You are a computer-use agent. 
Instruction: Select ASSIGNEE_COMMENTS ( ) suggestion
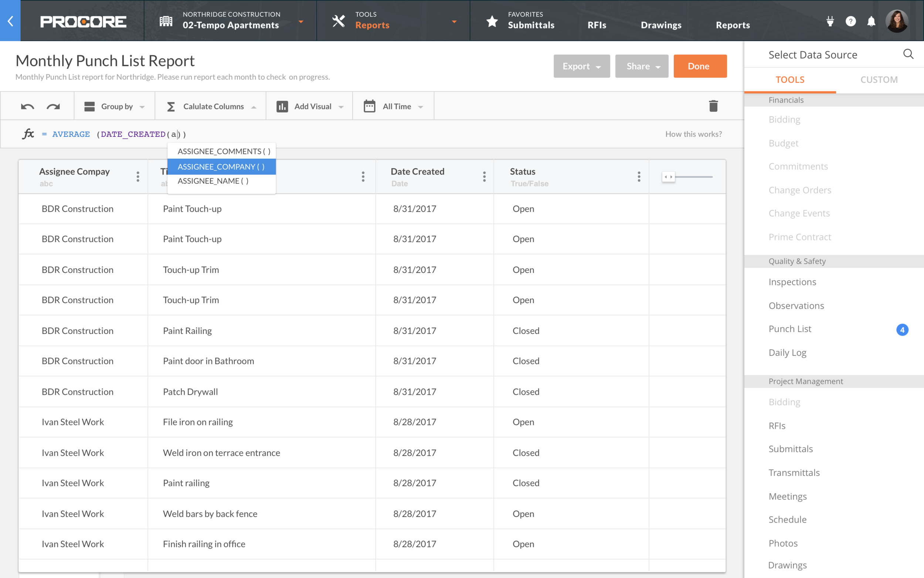click(222, 151)
